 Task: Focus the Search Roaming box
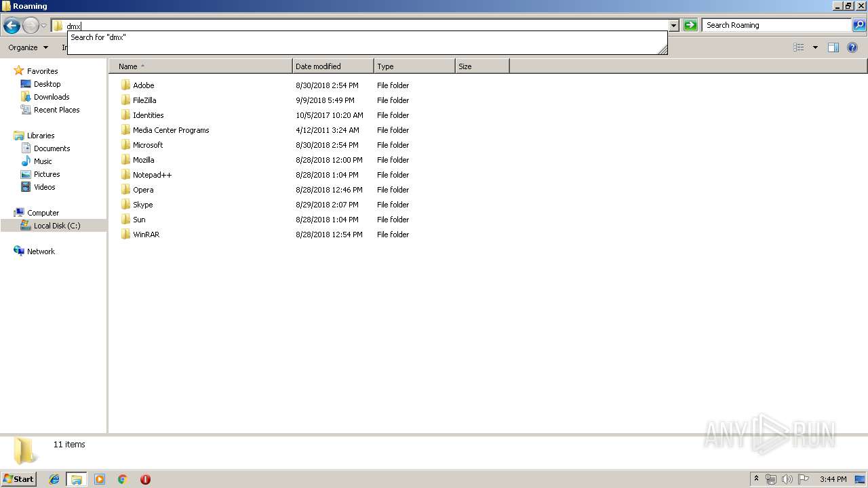tap(776, 25)
